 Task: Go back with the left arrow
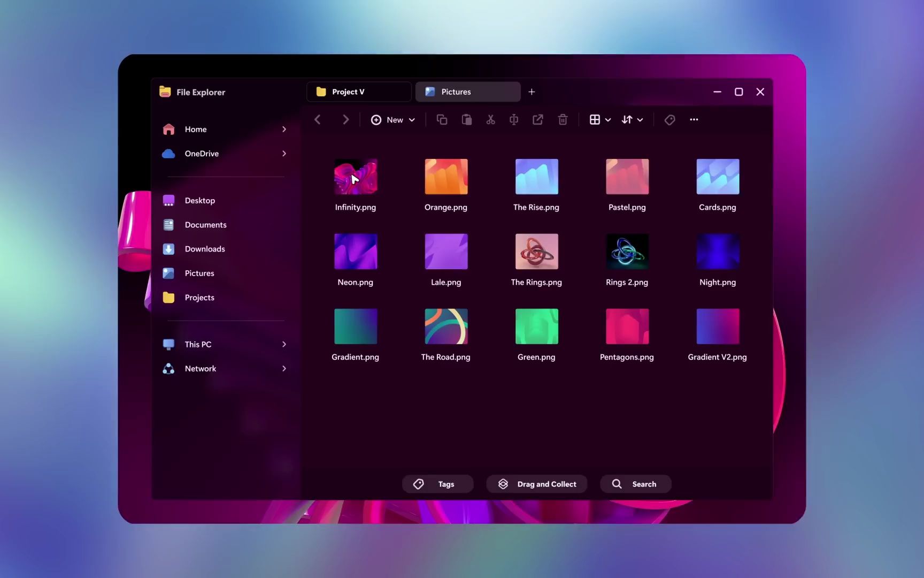click(318, 120)
